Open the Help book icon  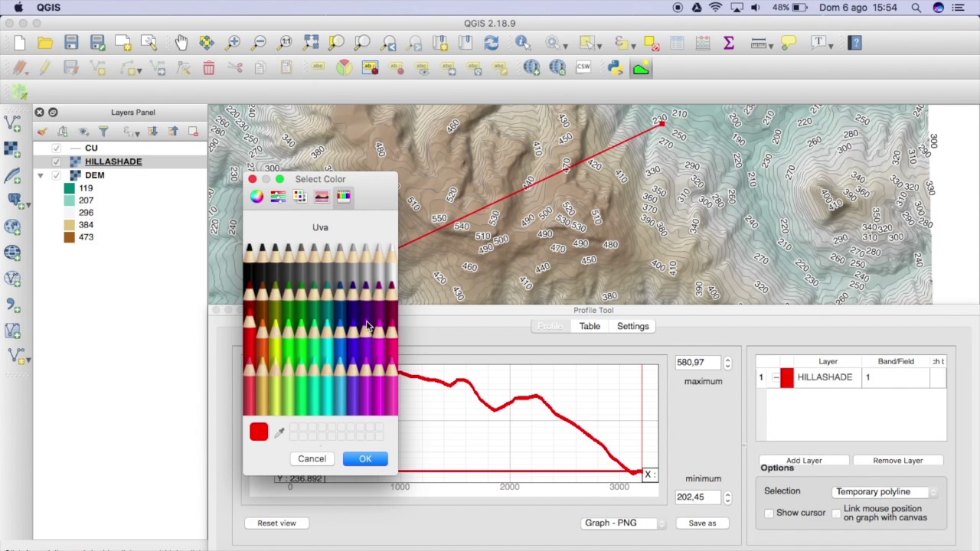tap(854, 43)
